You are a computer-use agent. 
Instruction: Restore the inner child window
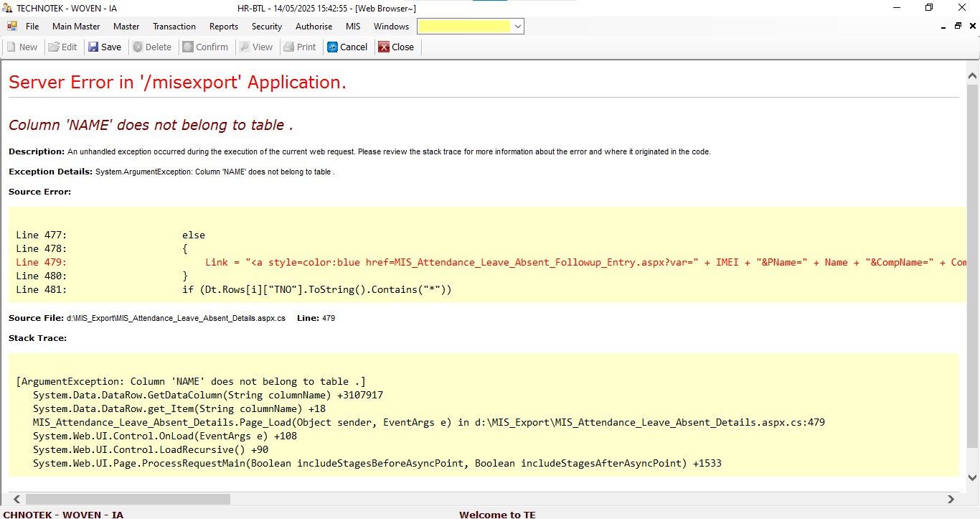point(958,27)
